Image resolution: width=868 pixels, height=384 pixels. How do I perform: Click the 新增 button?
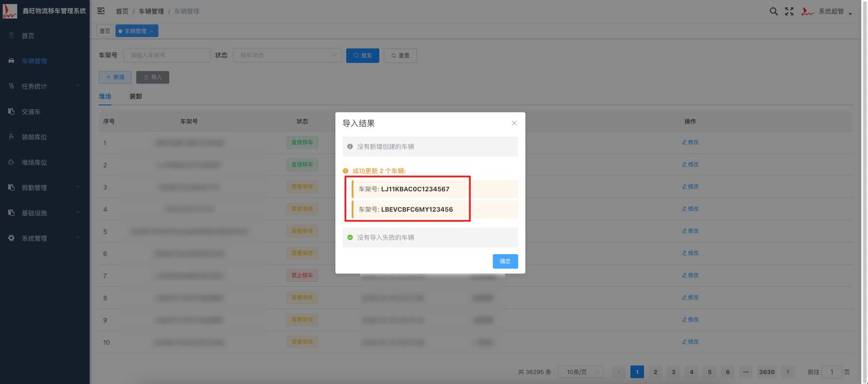pyautogui.click(x=115, y=77)
